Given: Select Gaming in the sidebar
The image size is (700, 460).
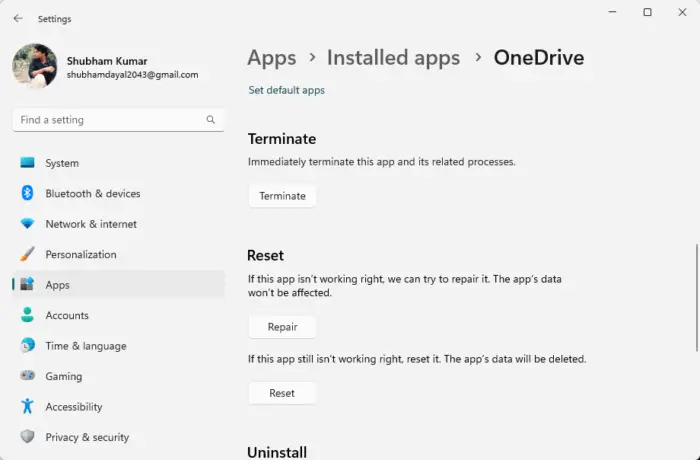Looking at the screenshot, I should pyautogui.click(x=118, y=376).
